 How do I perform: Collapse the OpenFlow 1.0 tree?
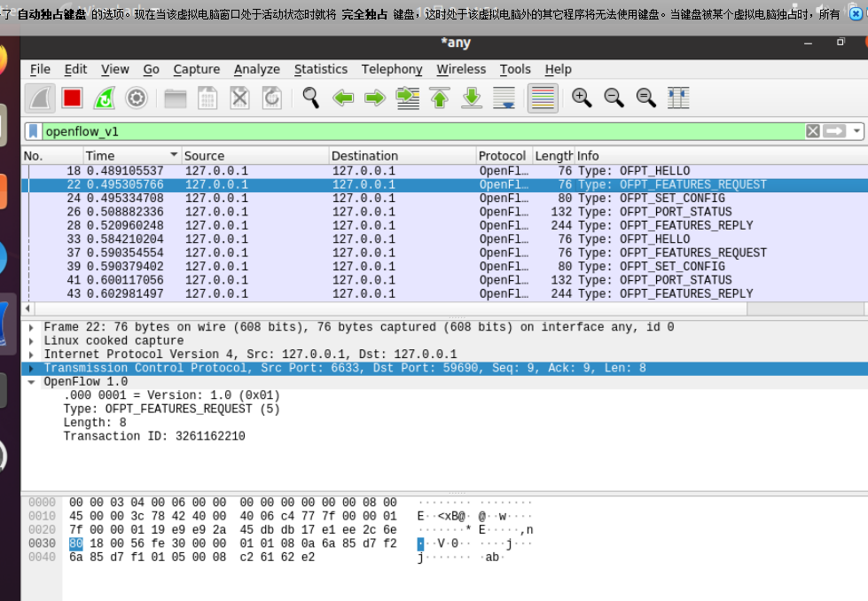coord(32,382)
